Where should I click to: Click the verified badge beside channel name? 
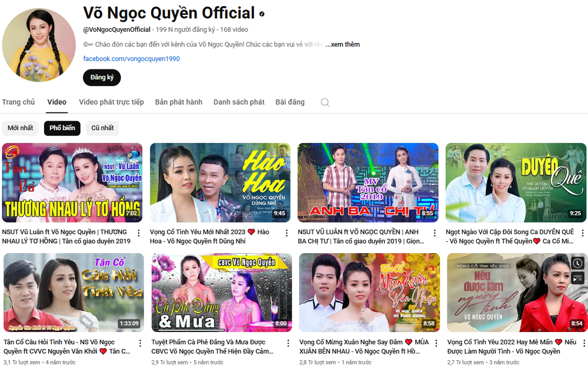262,14
